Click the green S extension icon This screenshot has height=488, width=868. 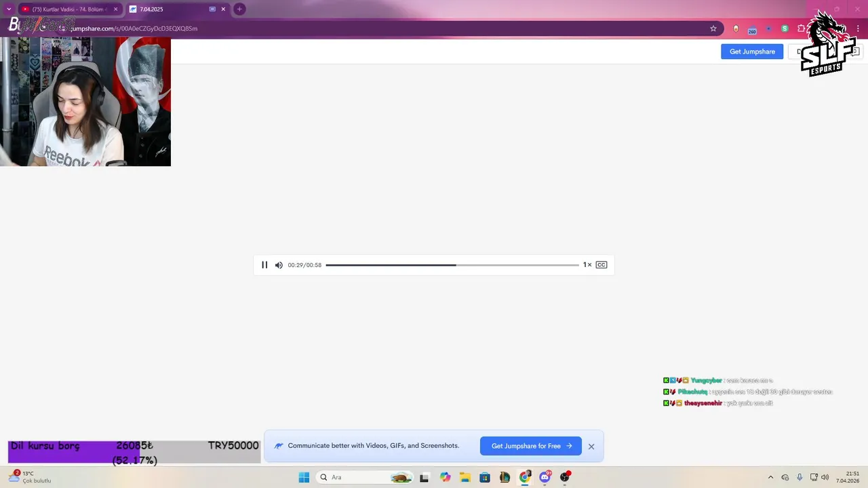(x=785, y=28)
